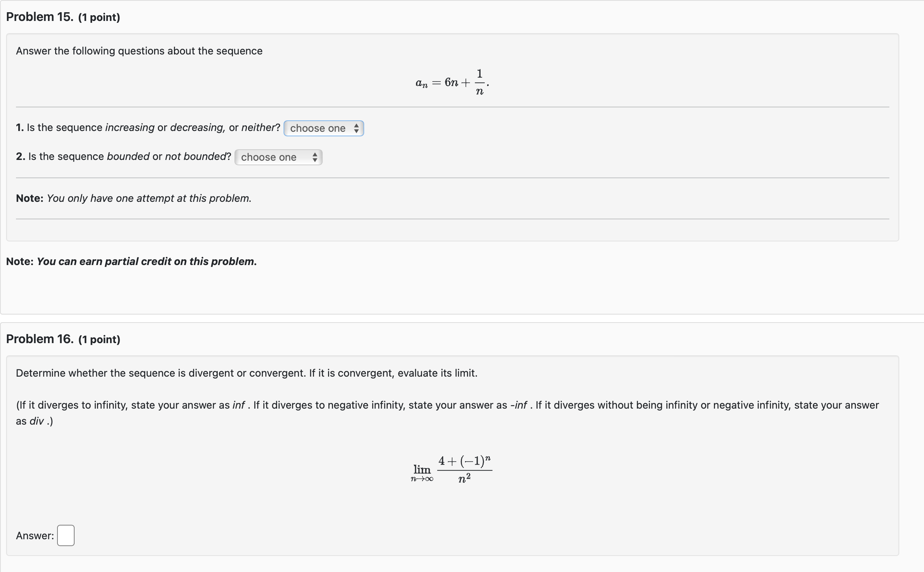
Task: Click the up-down arrows on the first dropdown
Action: point(356,128)
